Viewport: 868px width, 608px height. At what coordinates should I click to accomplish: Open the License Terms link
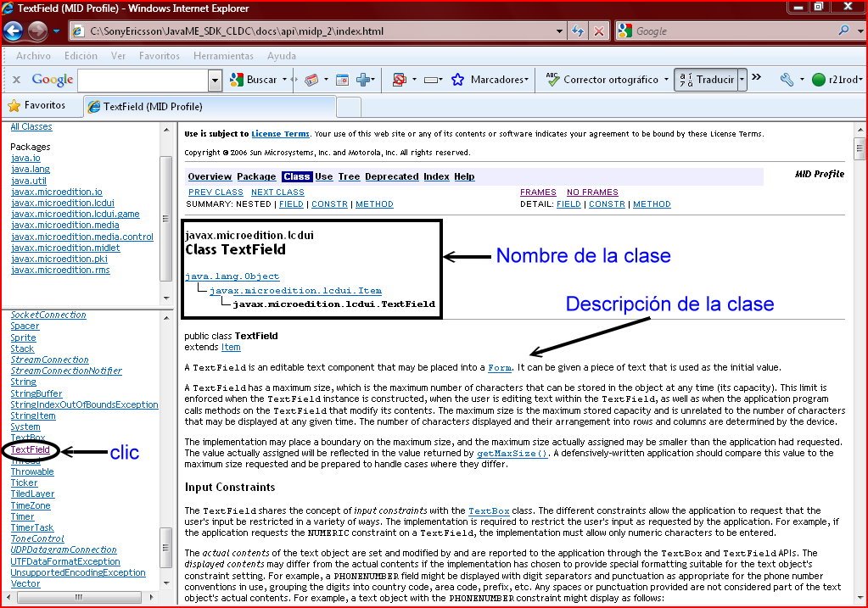click(x=280, y=134)
